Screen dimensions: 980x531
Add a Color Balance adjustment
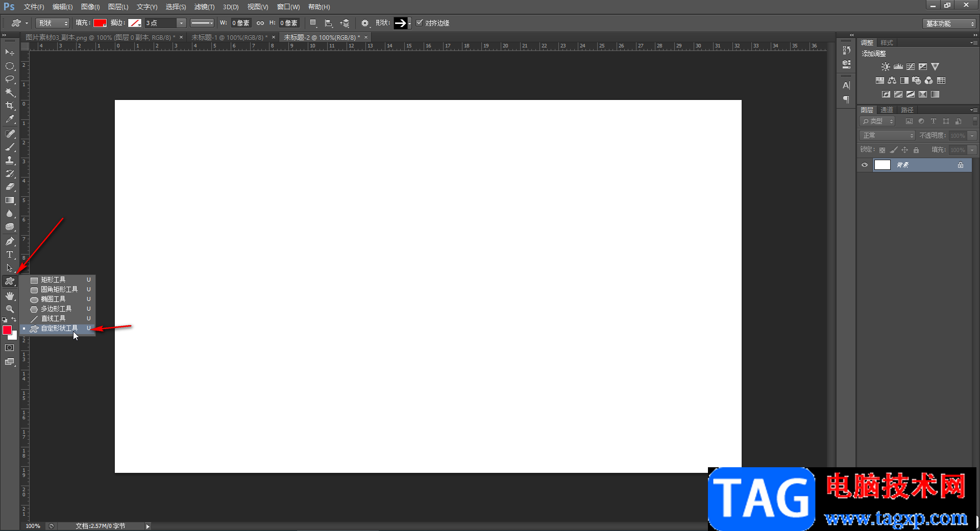pos(892,81)
